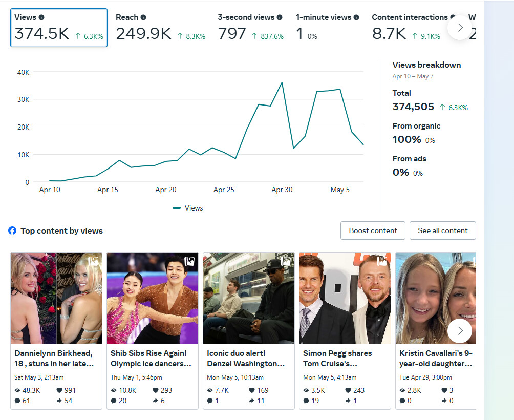Click the heart reactions icon on Shib Sibs post
Viewport: 514px width, 420px height.
(x=156, y=390)
